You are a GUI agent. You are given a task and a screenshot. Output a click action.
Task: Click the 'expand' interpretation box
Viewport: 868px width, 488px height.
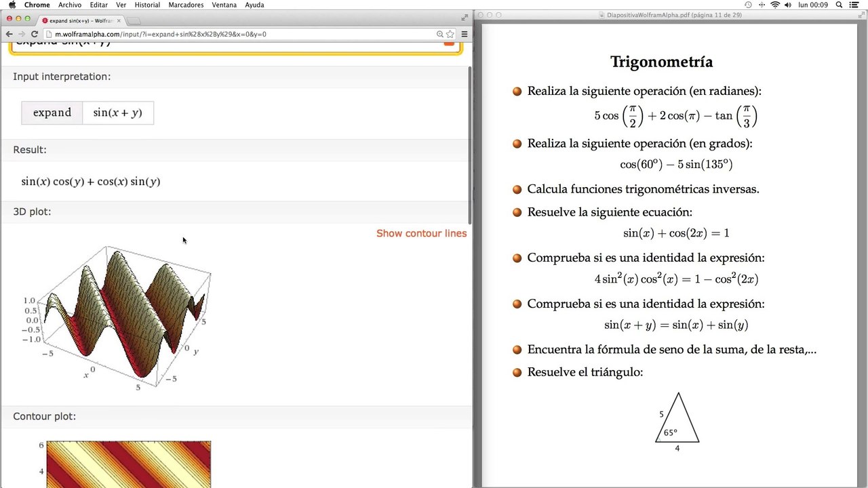[x=52, y=113]
